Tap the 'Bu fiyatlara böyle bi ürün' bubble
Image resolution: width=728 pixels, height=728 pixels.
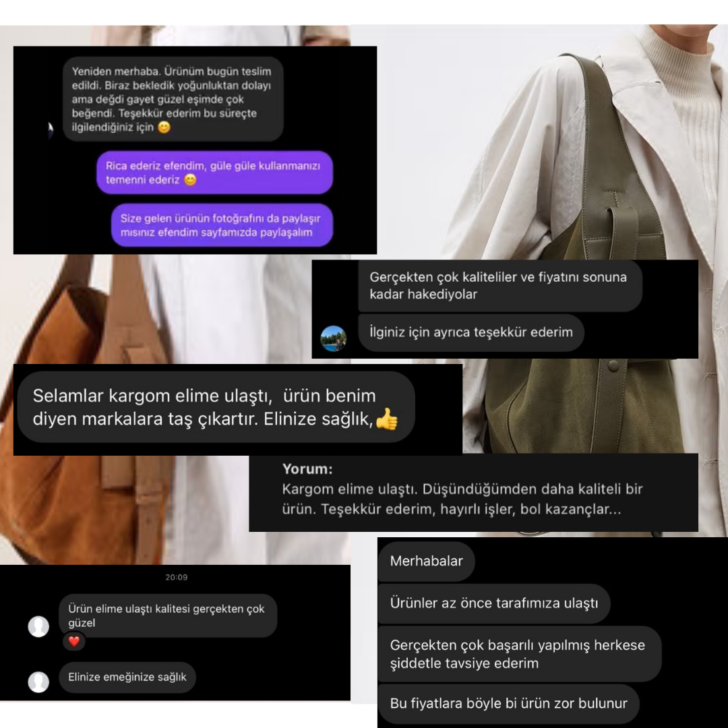tap(508, 703)
